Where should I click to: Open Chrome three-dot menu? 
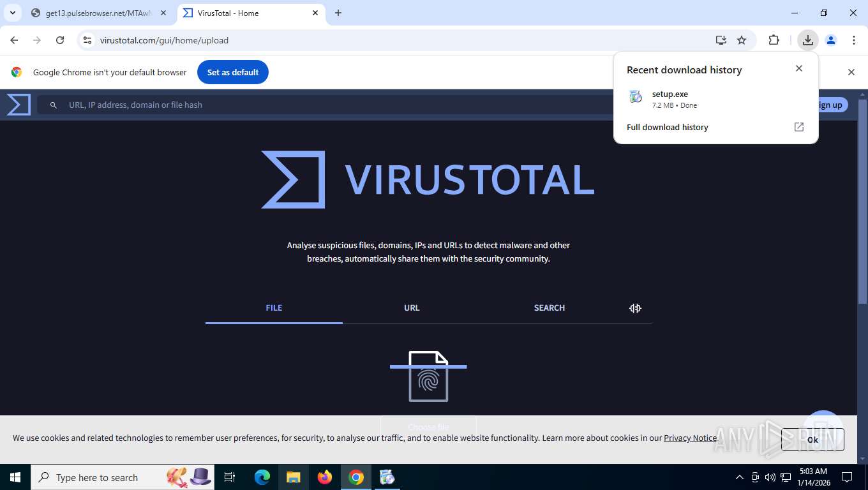point(854,40)
